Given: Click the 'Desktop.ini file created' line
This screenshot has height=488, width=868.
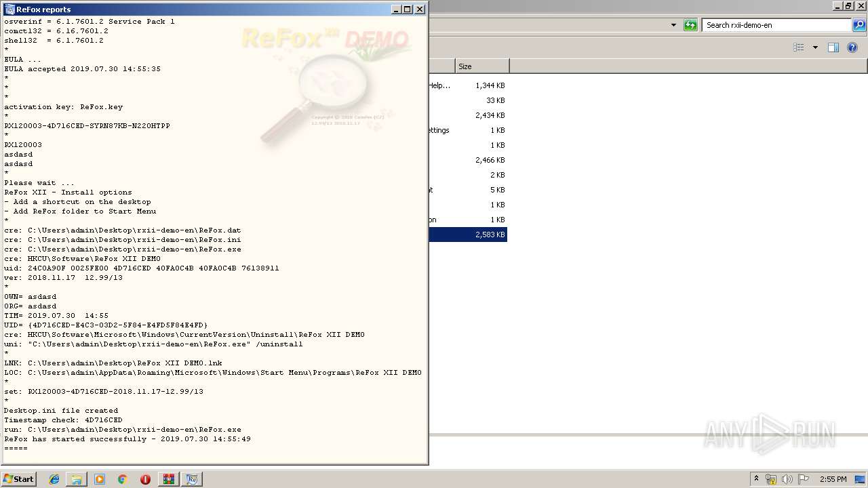Looking at the screenshot, I should (61, 411).
